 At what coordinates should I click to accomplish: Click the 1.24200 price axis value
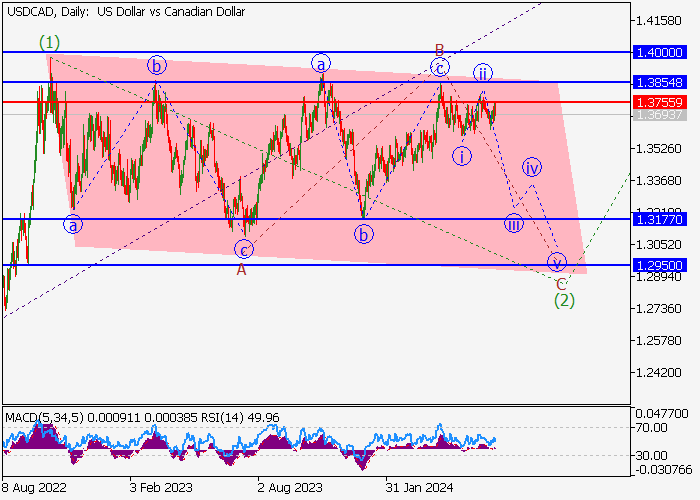tap(659, 372)
